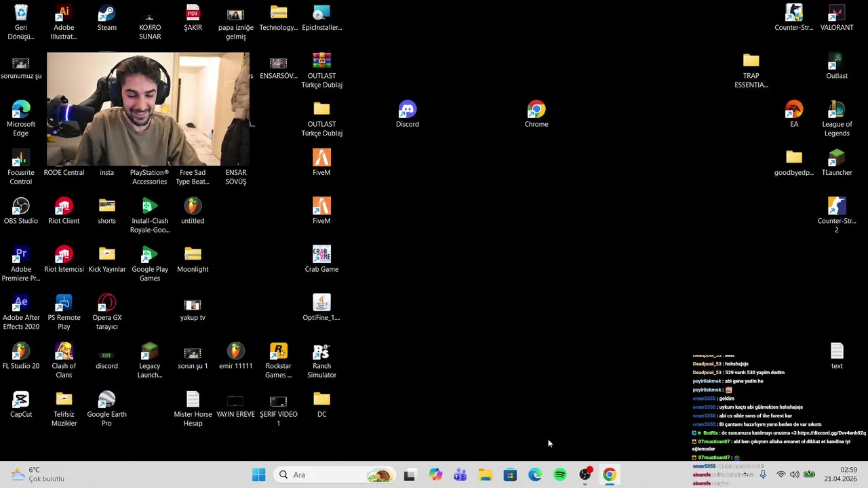Open Focusrite Control shortcut
868x488 pixels.
pyautogui.click(x=21, y=167)
